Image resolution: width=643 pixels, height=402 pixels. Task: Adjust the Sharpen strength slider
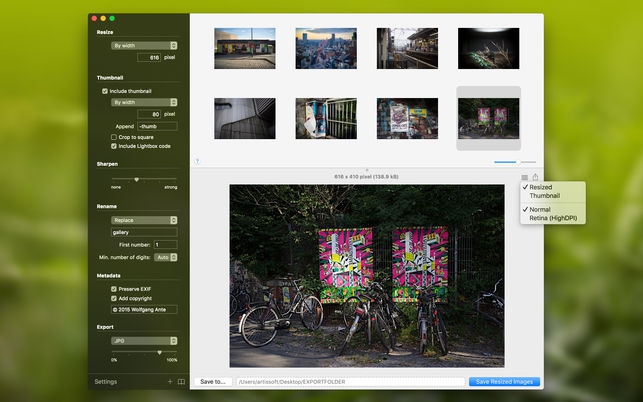(137, 180)
